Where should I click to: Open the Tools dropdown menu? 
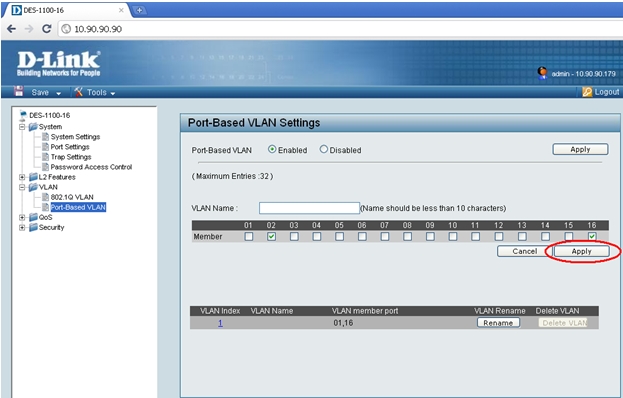point(113,93)
